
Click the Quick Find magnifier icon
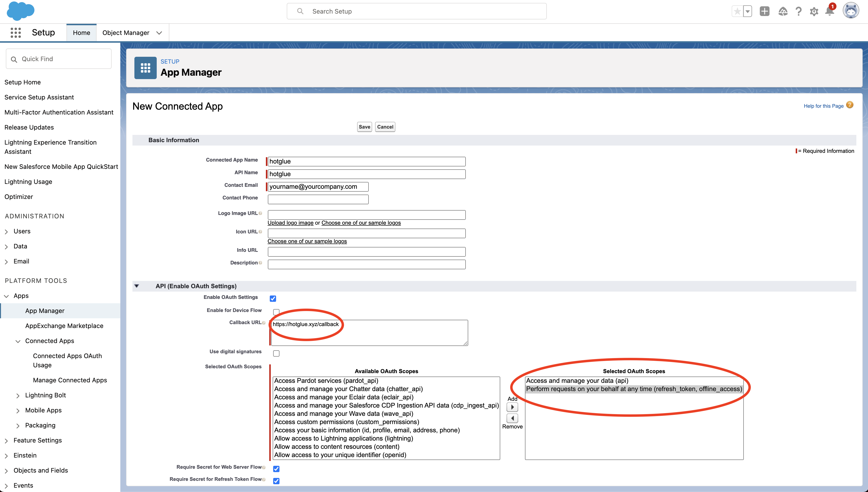14,59
